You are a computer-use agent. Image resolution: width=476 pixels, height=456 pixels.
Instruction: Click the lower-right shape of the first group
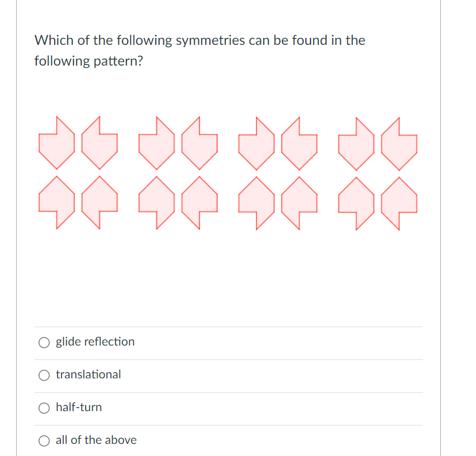[99, 202]
